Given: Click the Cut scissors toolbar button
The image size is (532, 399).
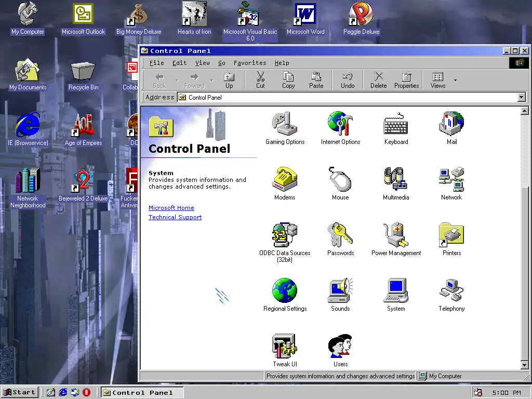Looking at the screenshot, I should 260,81.
